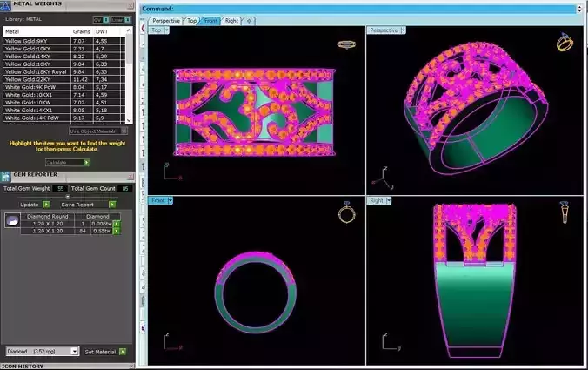This screenshot has width=588, height=370.
Task: Click the ring icon in the Top viewport
Action: (347, 44)
